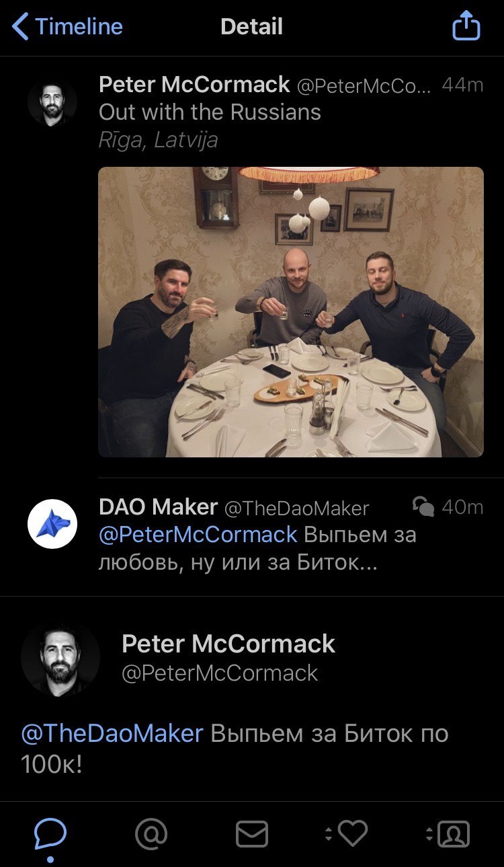
Task: Expand options arrows beside the heart icon
Action: 329,834
